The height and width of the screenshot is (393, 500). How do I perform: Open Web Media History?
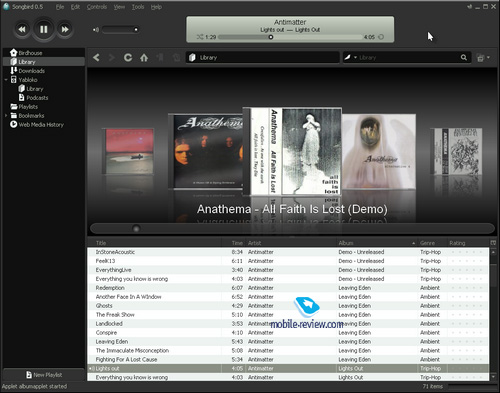click(x=44, y=125)
